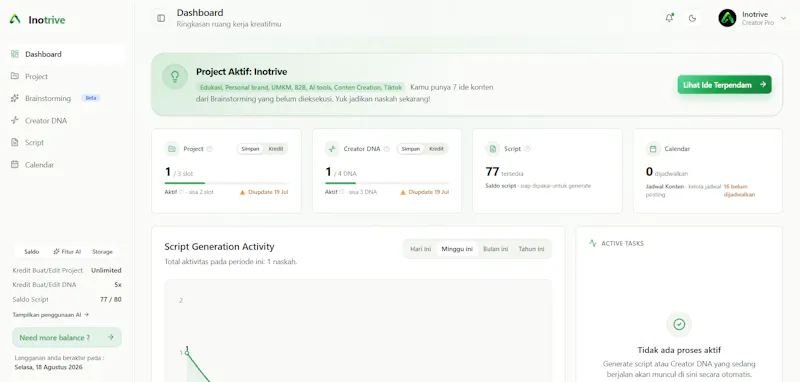Click the info icon beside Project card title
This screenshot has width=800, height=382.
(x=210, y=149)
